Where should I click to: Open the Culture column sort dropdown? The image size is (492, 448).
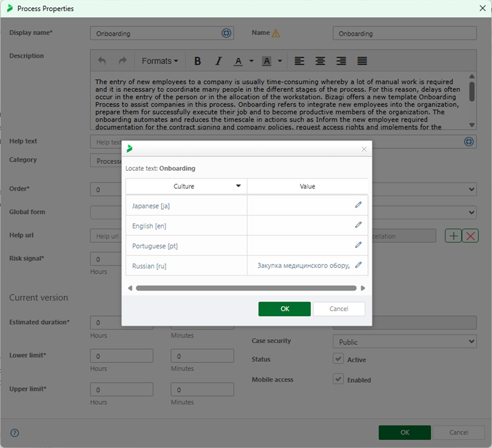239,186
